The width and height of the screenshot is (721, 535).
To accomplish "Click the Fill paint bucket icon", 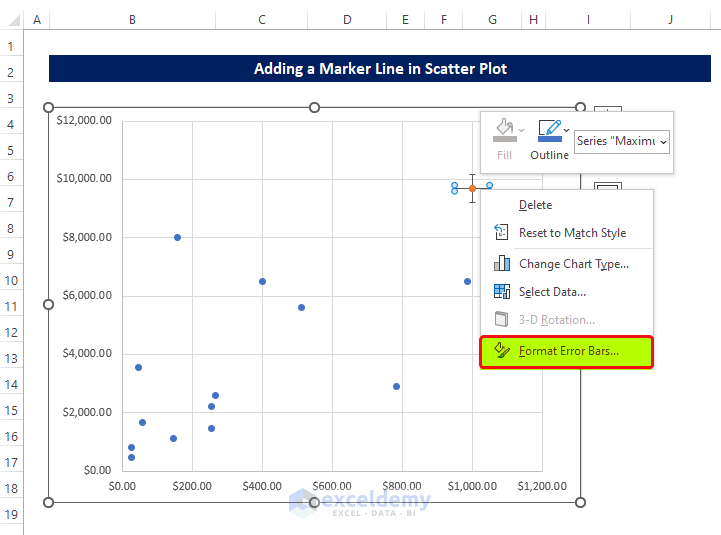I will 503,130.
